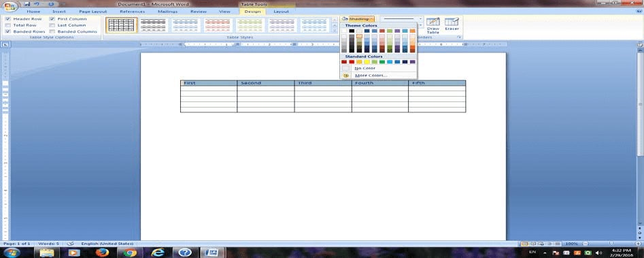The height and width of the screenshot is (258, 644).
Task: Open the Home ribbon tab
Action: click(33, 12)
